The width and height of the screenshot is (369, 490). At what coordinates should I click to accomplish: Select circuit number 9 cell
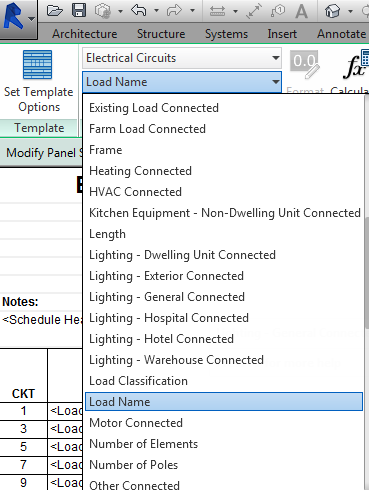[x=23, y=483]
